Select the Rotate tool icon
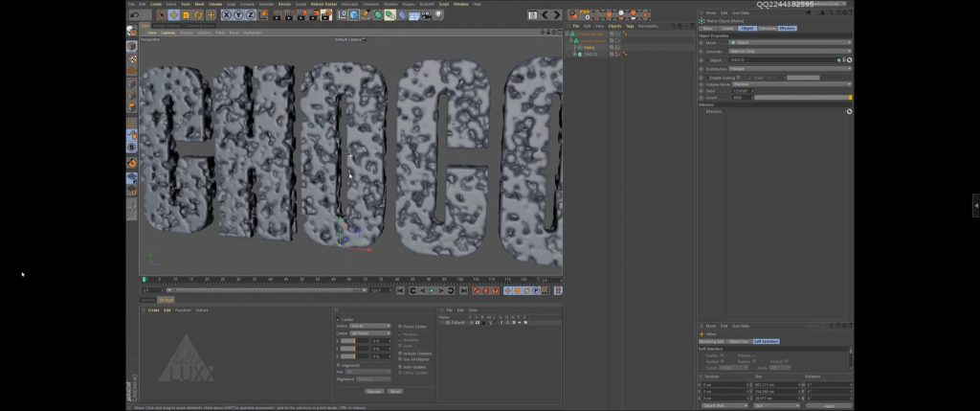Viewport: 980px width, 411px height. [198, 15]
